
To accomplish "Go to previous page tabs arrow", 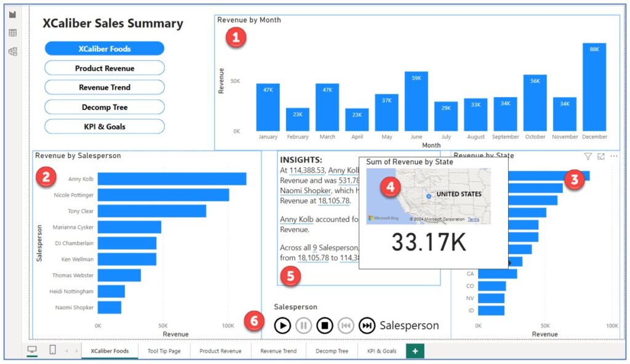I will click(66, 351).
